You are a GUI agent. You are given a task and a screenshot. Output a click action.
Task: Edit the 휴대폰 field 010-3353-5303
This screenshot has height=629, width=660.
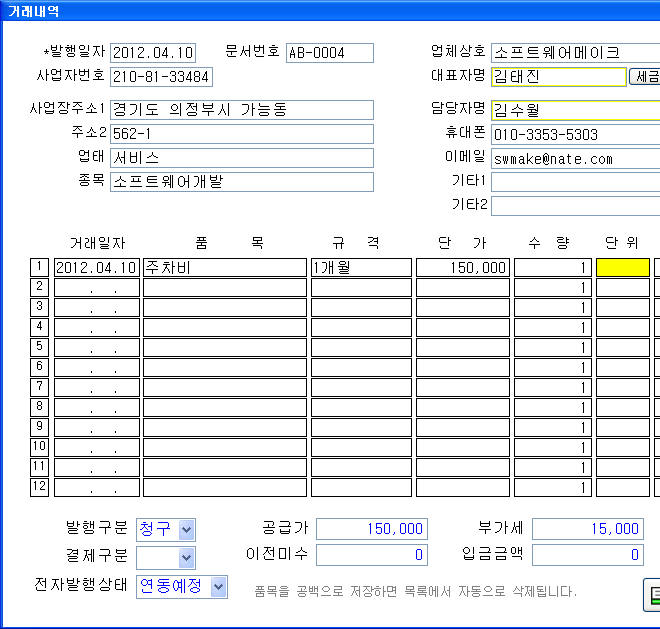[575, 134]
